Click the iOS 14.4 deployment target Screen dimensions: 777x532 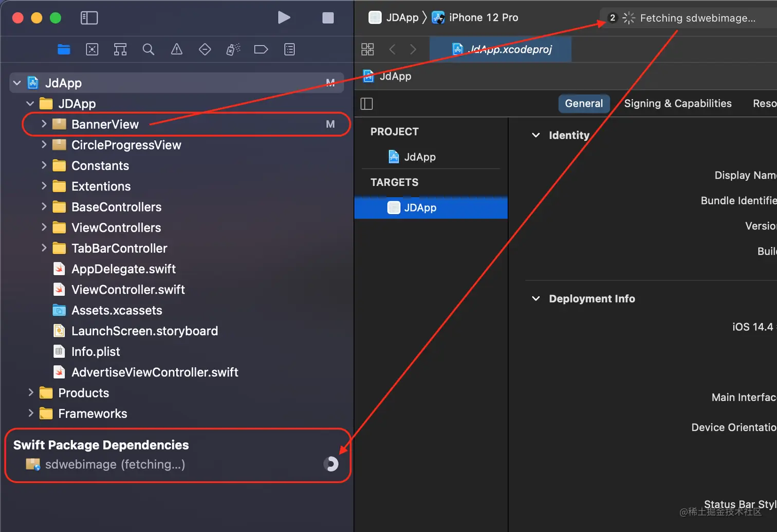[x=753, y=327]
